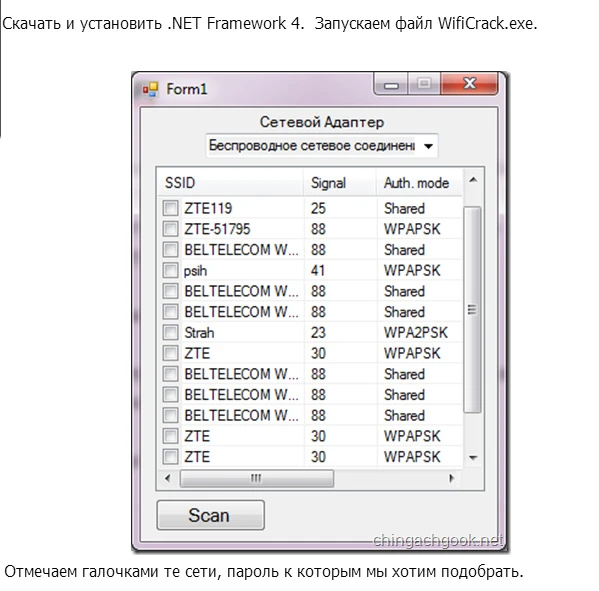Click the maximize button of Form1
The image size is (599, 591).
point(424,84)
